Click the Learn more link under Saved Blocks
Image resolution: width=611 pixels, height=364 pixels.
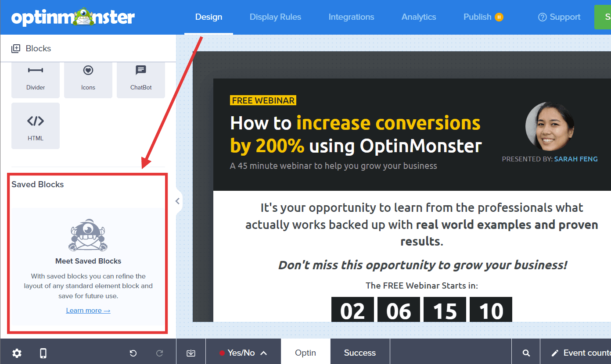tap(88, 310)
